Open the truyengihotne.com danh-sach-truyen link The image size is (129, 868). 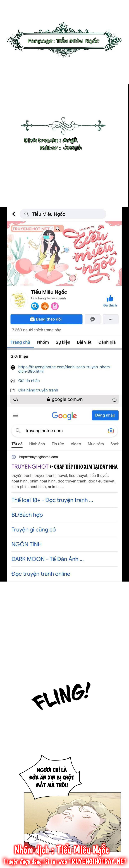pos(65,369)
